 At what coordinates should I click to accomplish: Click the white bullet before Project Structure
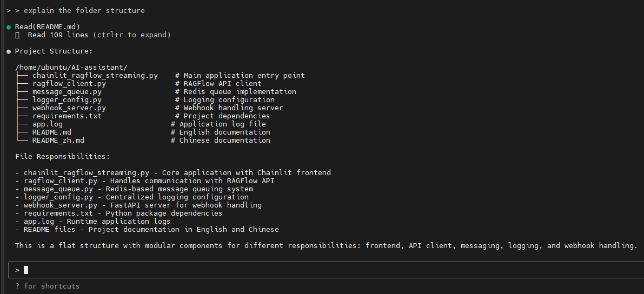9,51
